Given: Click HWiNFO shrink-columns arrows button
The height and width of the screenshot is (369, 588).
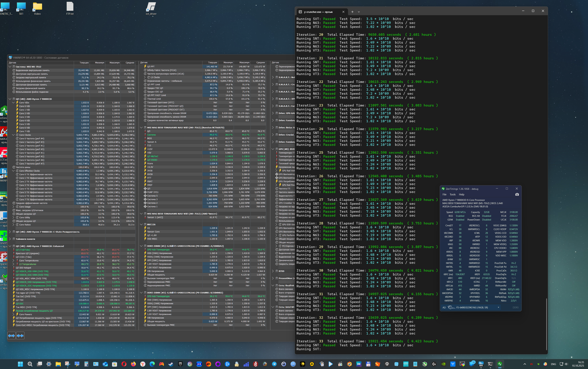Looking at the screenshot, I should pyautogui.click(x=20, y=336).
